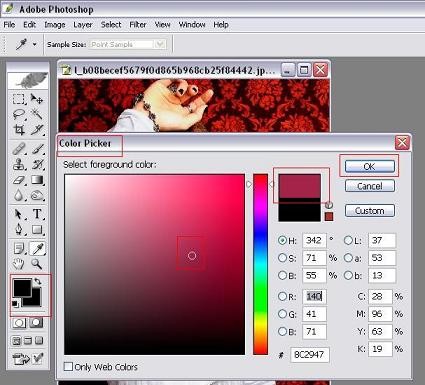The height and width of the screenshot is (385, 425).
Task: Select the Zoom tool
Action: (x=37, y=264)
